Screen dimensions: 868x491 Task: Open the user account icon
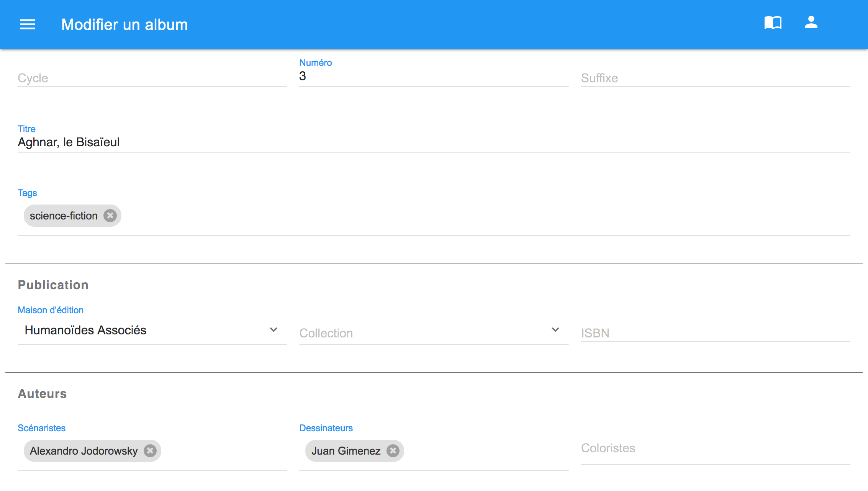[x=811, y=22]
